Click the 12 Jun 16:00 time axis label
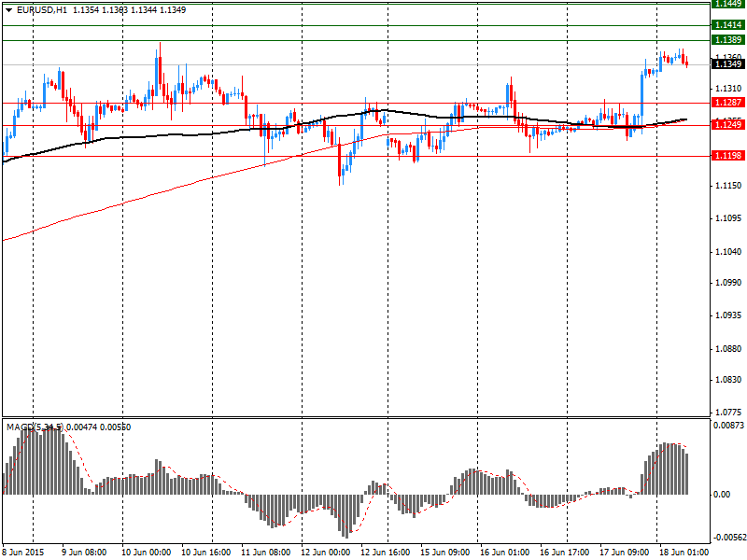Viewport: 747px width, 560px height. 385,553
